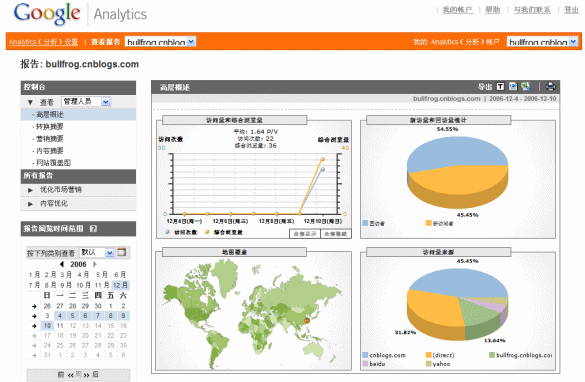Click the (direct) legend swatch
The height and width of the screenshot is (382, 585).
coord(429,355)
